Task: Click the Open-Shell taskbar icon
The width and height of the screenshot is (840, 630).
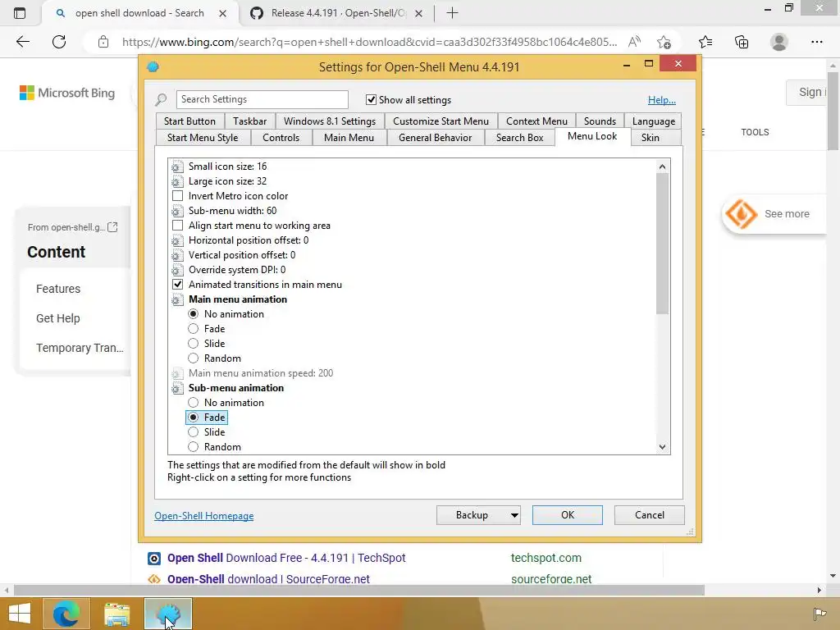Action: coord(167,614)
